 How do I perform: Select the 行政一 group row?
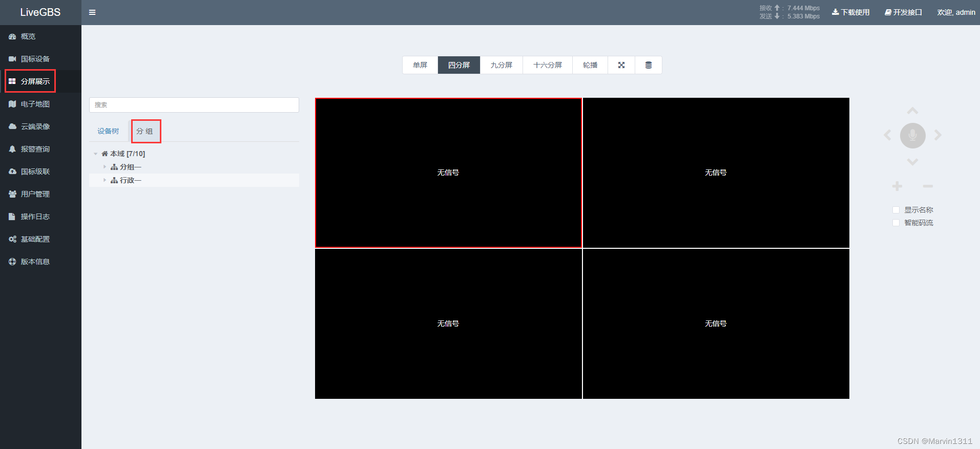[x=194, y=180]
